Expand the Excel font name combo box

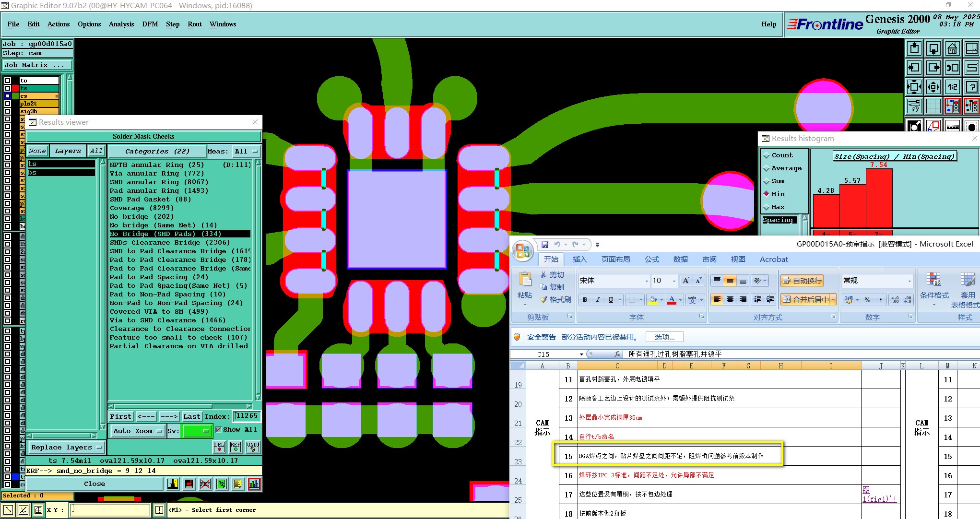[x=647, y=281]
